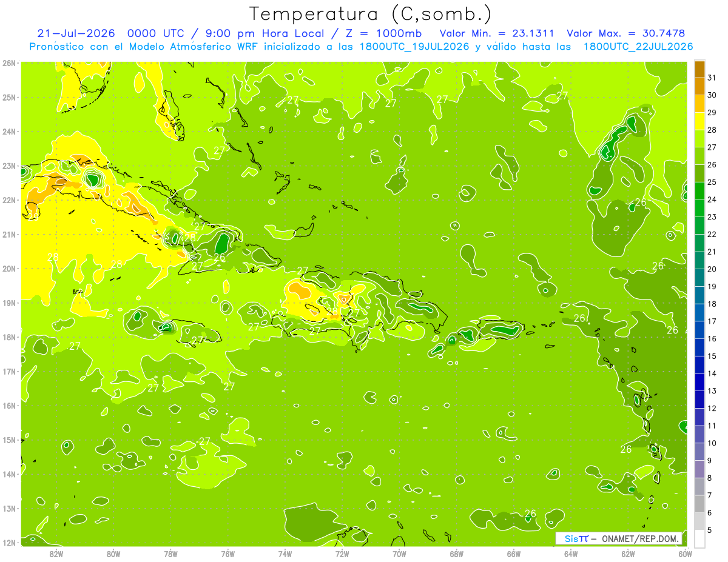Click the legend tick label '10'
Viewport: 728px width, 562px height.
pyautogui.click(x=712, y=443)
